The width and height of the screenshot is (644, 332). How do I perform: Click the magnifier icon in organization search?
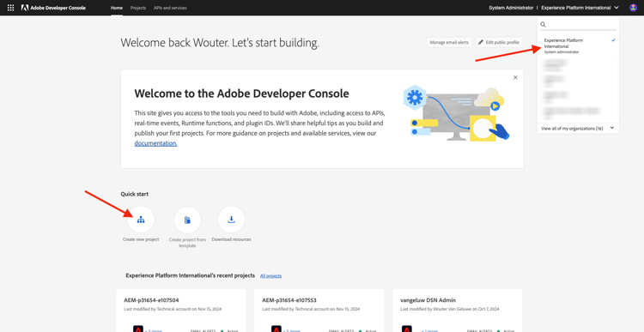tap(543, 25)
